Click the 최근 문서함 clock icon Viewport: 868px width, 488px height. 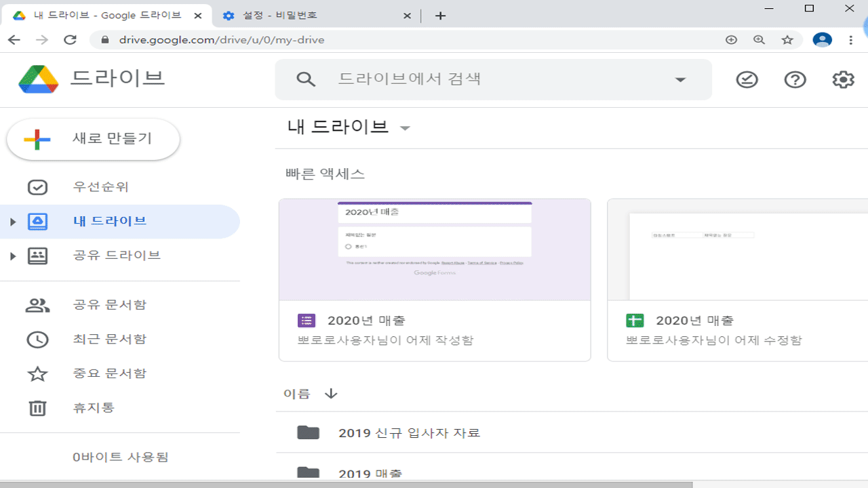(37, 340)
